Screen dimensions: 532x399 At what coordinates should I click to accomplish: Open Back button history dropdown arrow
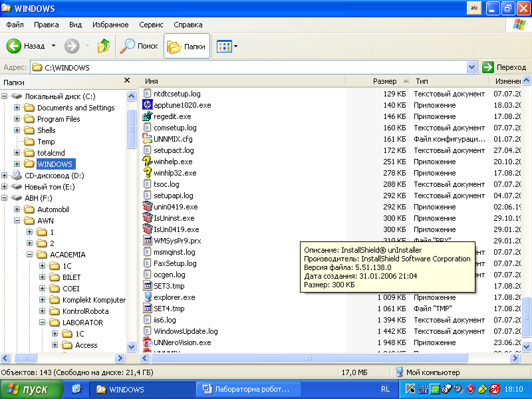click(54, 46)
